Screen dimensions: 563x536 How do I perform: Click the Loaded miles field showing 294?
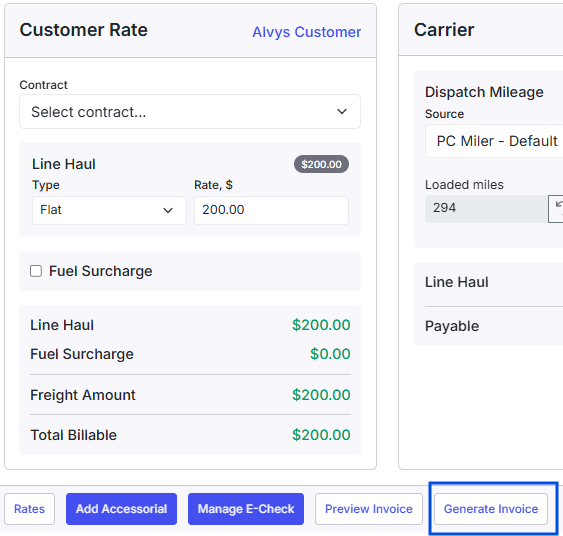486,209
